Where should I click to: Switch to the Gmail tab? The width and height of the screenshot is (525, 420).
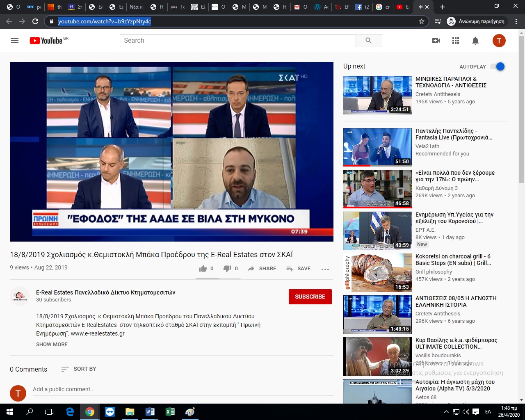[x=301, y=7]
